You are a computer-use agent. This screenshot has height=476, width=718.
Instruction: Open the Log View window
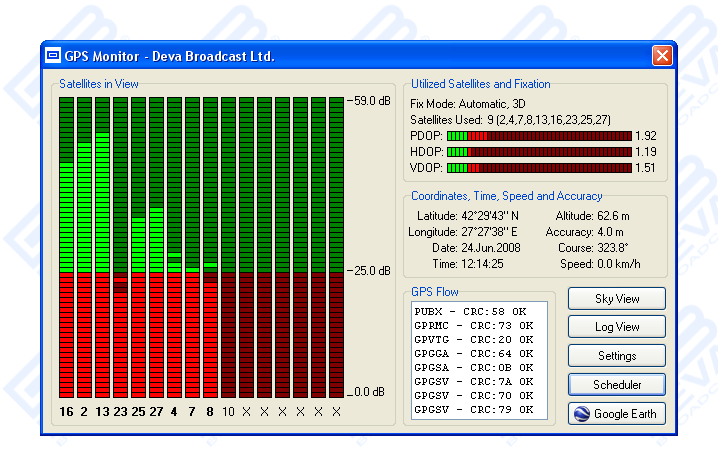click(x=616, y=327)
